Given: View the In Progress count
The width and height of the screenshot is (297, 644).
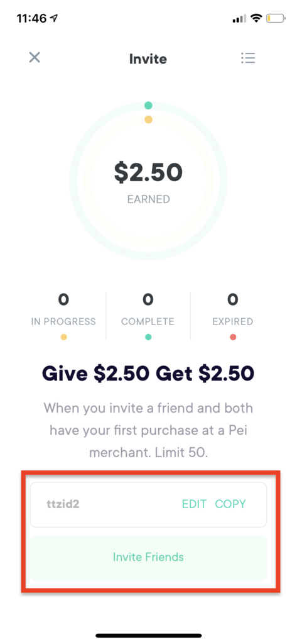Looking at the screenshot, I should tap(63, 300).
